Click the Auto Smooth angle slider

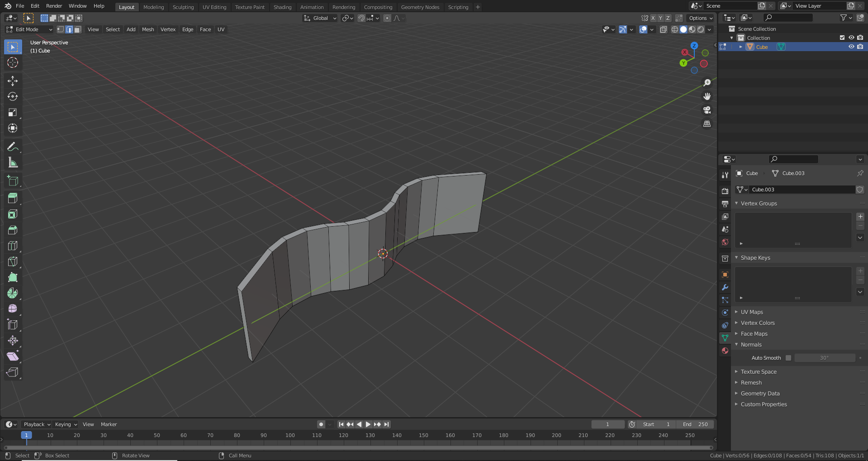[824, 358]
